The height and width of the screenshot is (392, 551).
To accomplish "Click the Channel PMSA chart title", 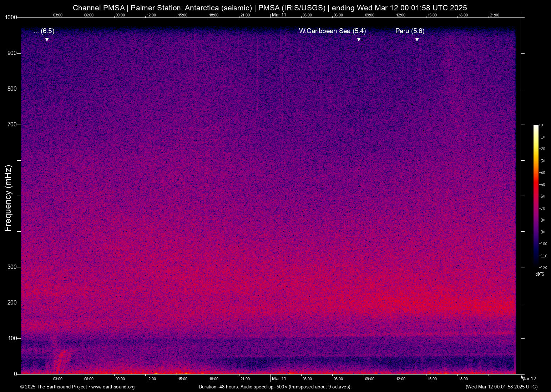I will click(270, 8).
